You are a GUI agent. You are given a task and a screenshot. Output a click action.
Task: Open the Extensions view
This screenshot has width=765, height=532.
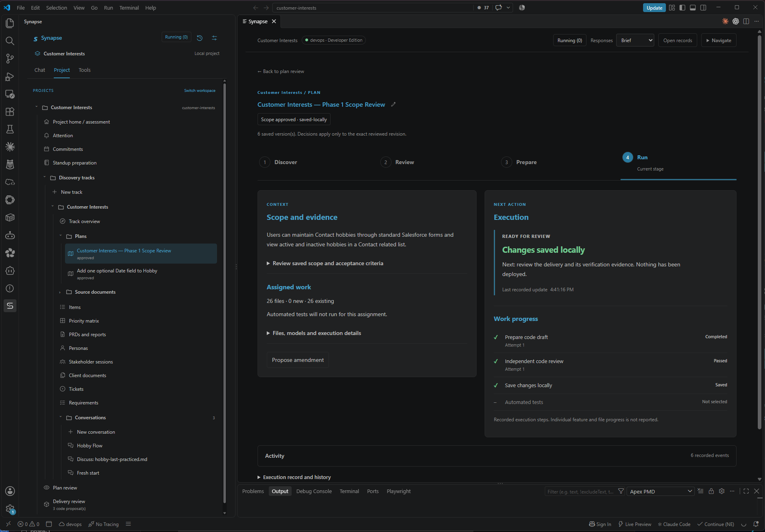[10, 112]
